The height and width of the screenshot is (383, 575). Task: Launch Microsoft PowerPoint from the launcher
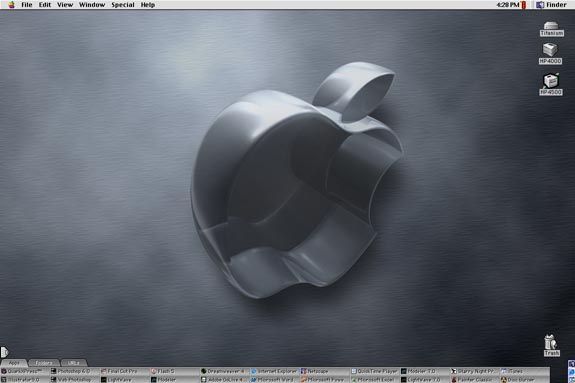pos(324,379)
